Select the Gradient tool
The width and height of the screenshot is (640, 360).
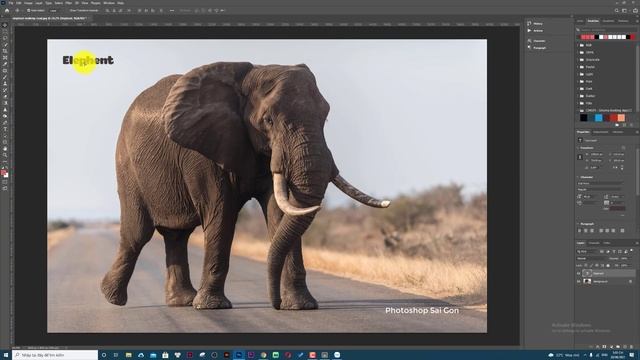click(x=5, y=103)
